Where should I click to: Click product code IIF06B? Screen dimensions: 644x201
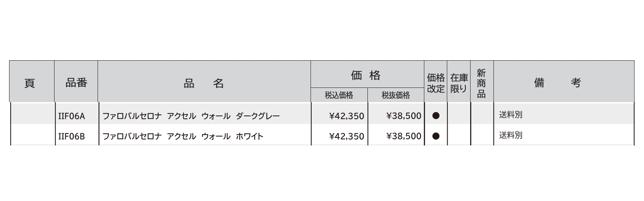(72, 136)
